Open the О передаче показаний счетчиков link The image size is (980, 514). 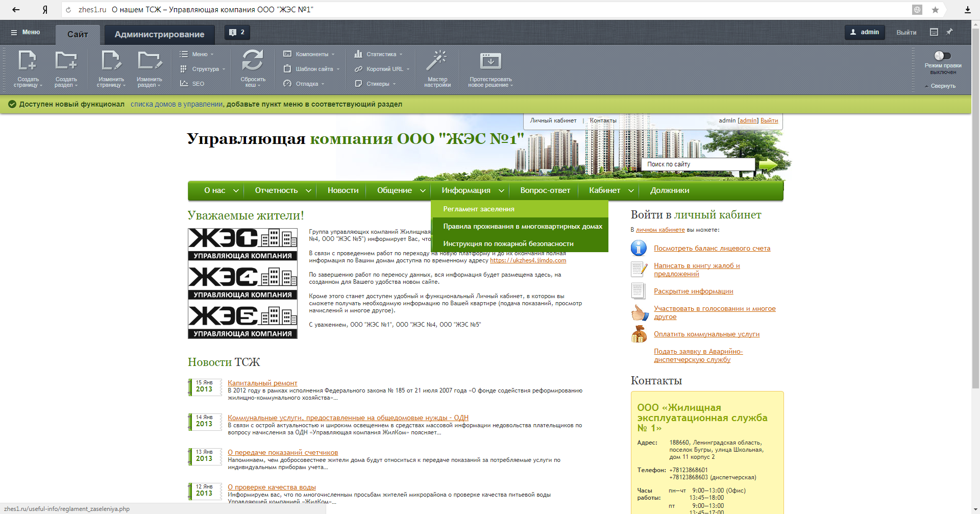point(283,452)
